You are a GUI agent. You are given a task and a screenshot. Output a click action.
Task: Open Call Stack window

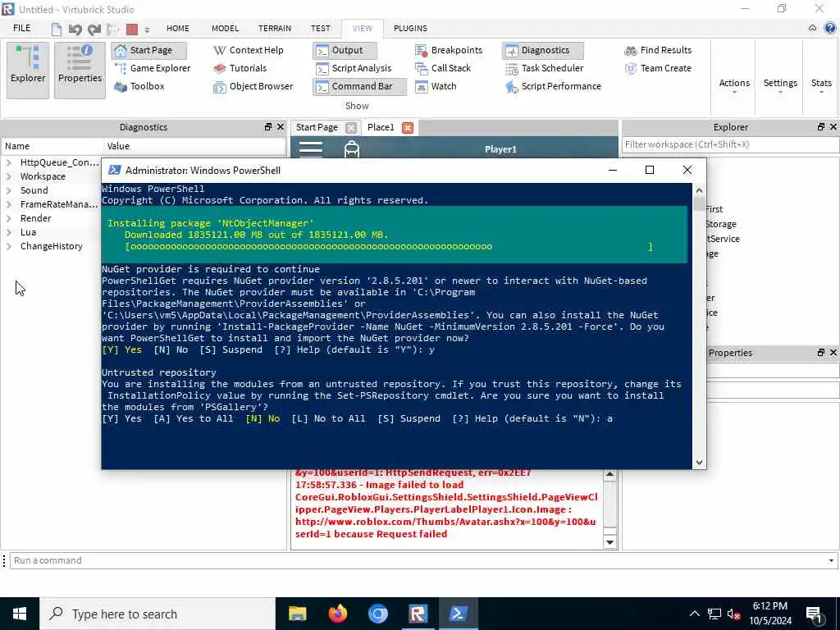(x=443, y=68)
